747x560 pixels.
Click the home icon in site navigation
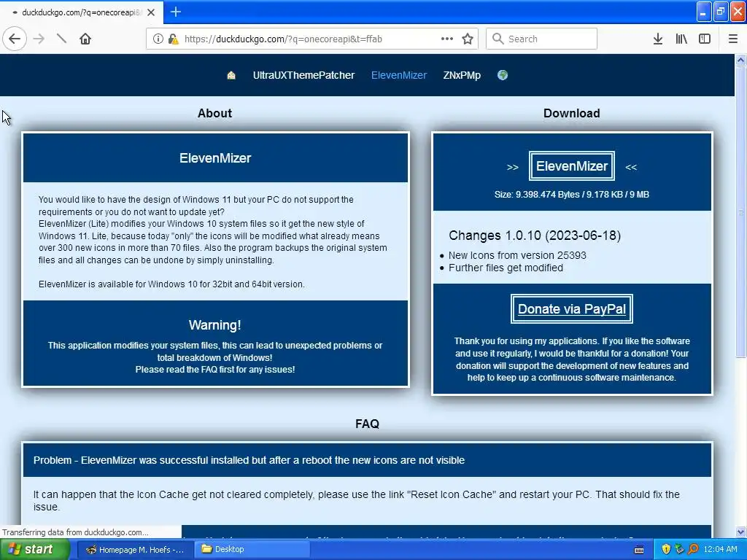(x=231, y=75)
